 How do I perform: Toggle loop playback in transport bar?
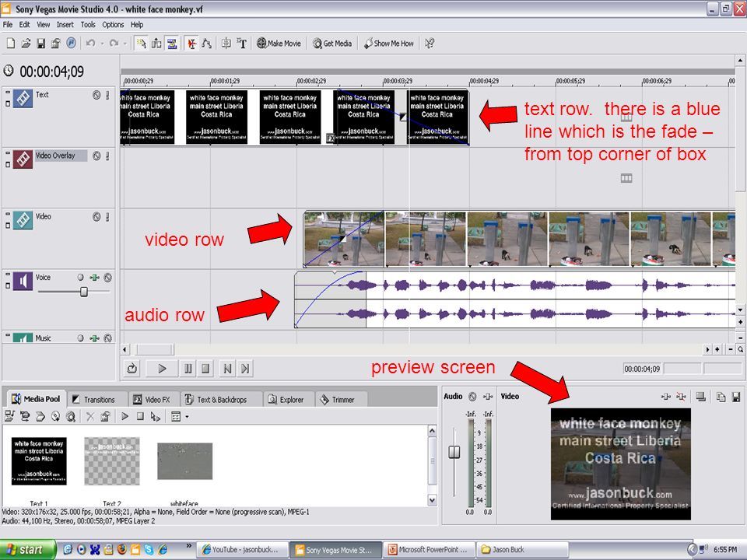point(132,369)
